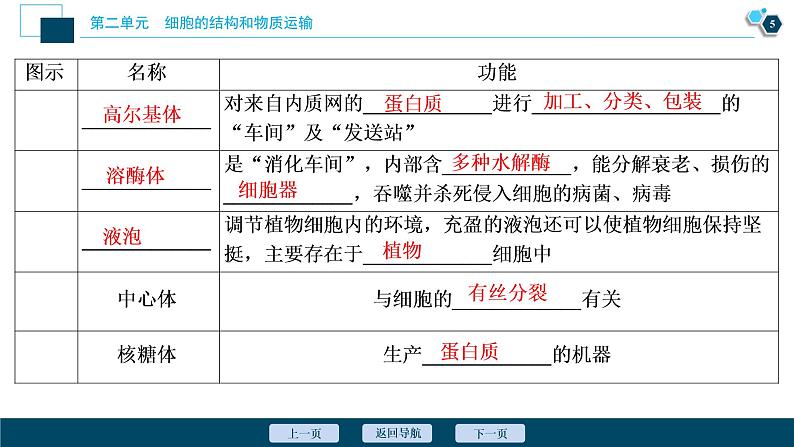Select the red answer 高尔基体
This screenshot has height=447, width=794.
click(x=142, y=114)
